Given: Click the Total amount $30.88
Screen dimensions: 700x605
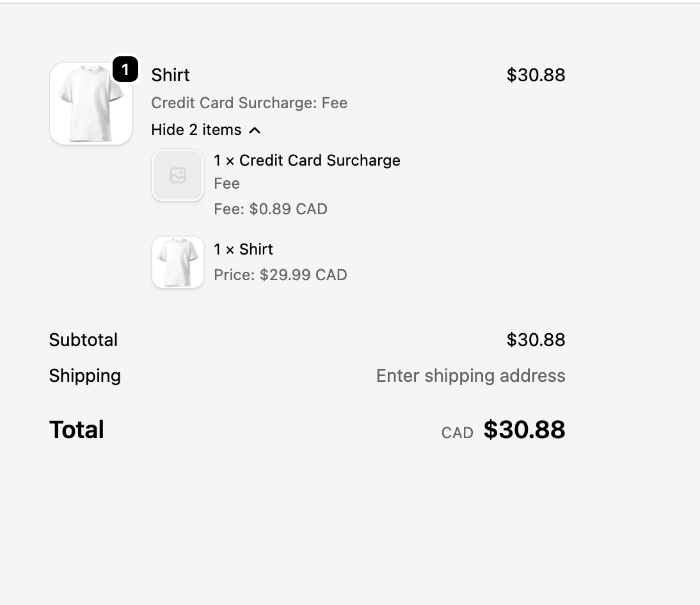Looking at the screenshot, I should tap(524, 429).
